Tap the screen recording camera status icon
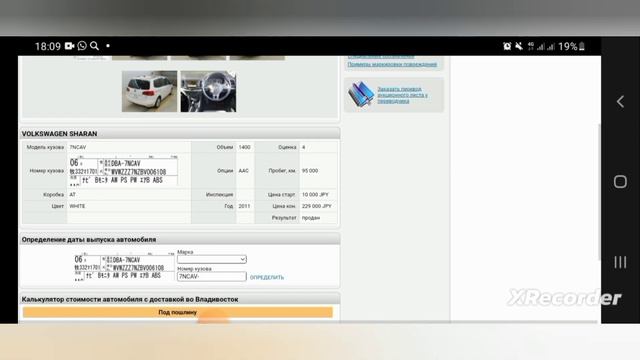This screenshot has width=640, height=360. (x=69, y=46)
